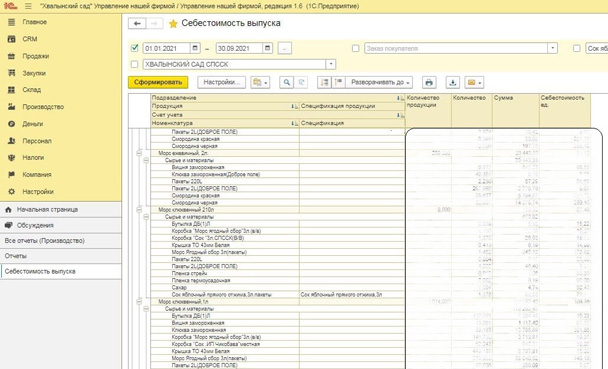Print the report with the printer icon

(429, 82)
